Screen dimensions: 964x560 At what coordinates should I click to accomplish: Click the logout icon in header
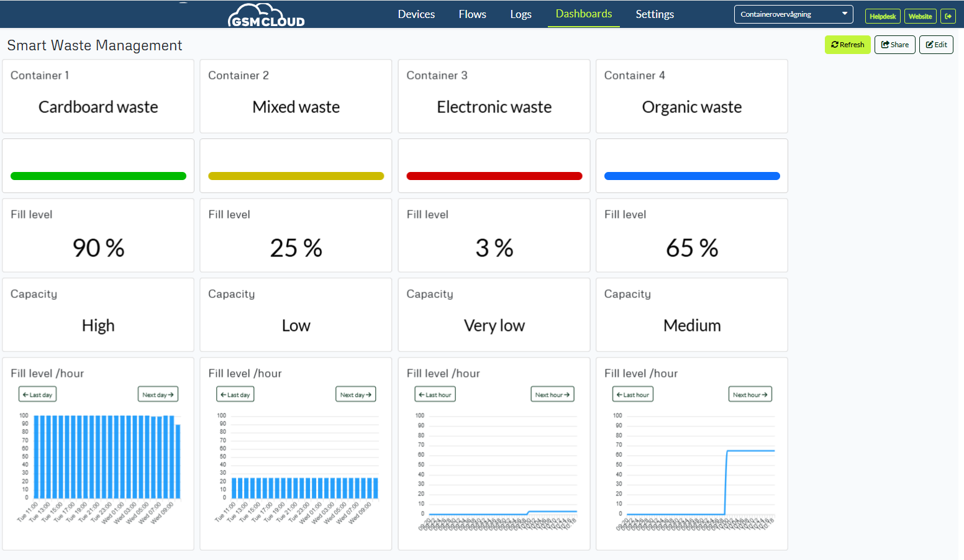pyautogui.click(x=948, y=16)
